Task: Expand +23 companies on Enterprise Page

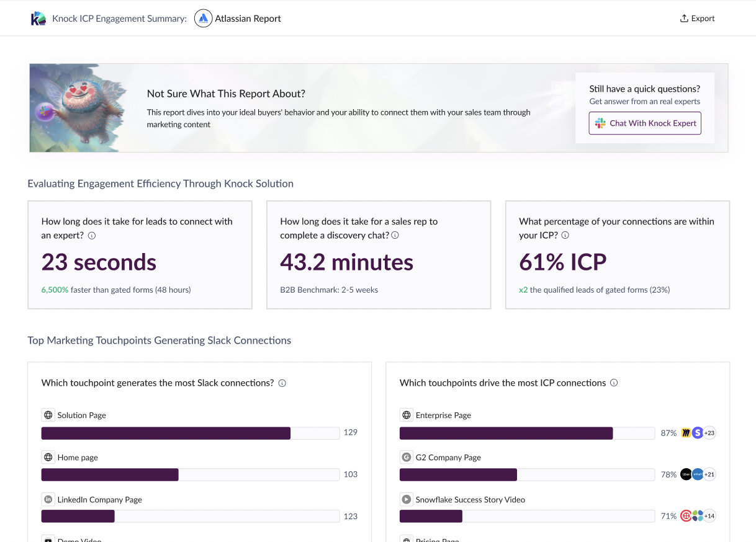Action: (x=709, y=433)
